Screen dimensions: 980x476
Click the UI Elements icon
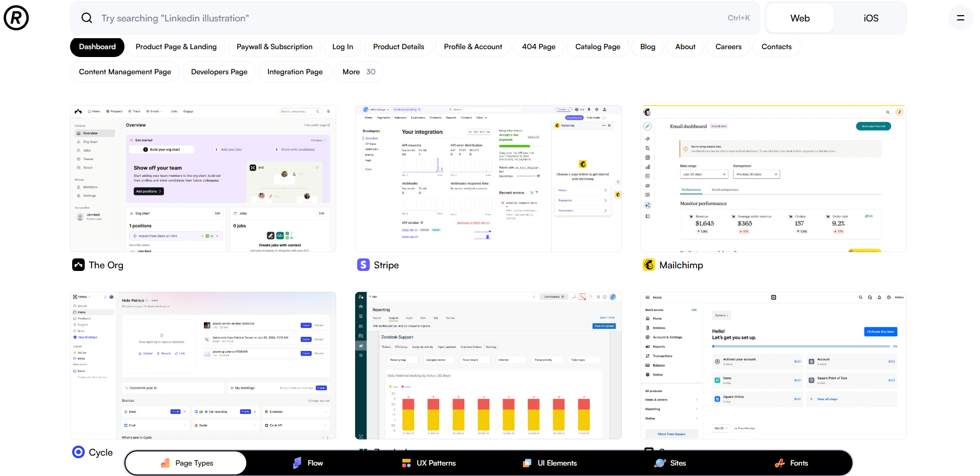click(527, 463)
